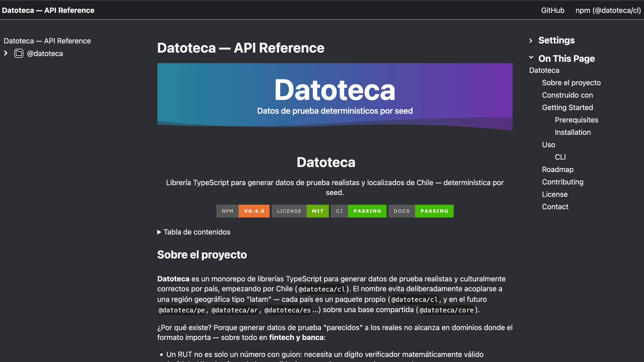Click the @datoteca folder icon in sidebar

(x=19, y=54)
